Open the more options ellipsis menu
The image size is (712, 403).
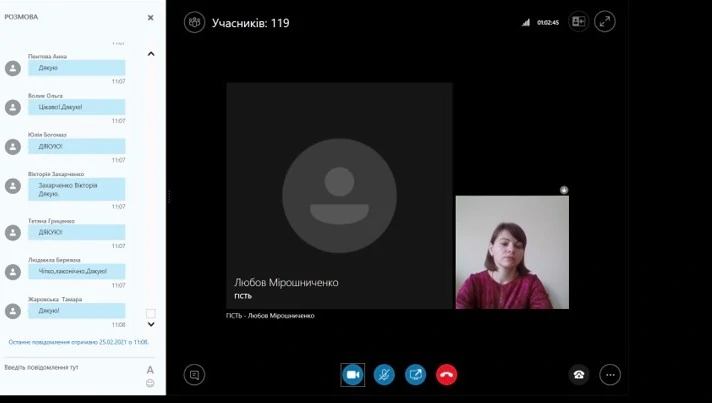(x=610, y=374)
